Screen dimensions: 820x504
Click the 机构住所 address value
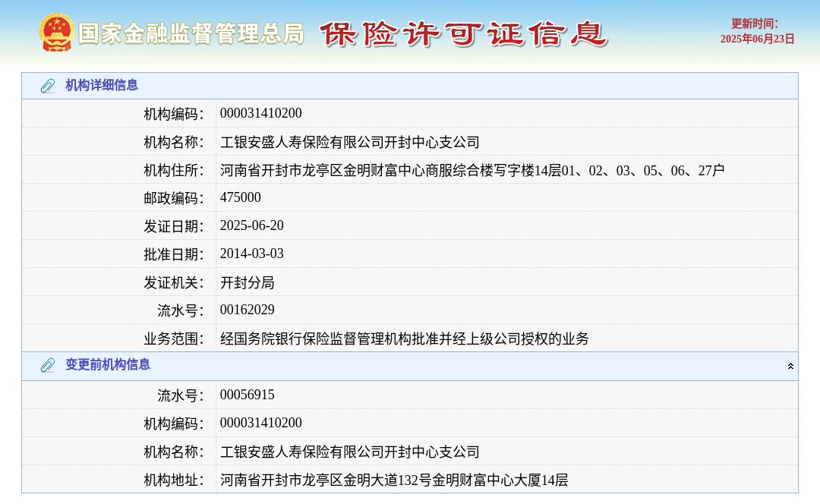pos(472,171)
